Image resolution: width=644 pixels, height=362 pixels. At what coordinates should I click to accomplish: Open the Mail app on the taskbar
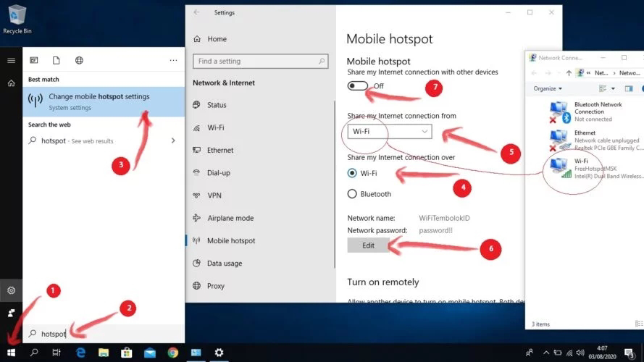(x=149, y=353)
